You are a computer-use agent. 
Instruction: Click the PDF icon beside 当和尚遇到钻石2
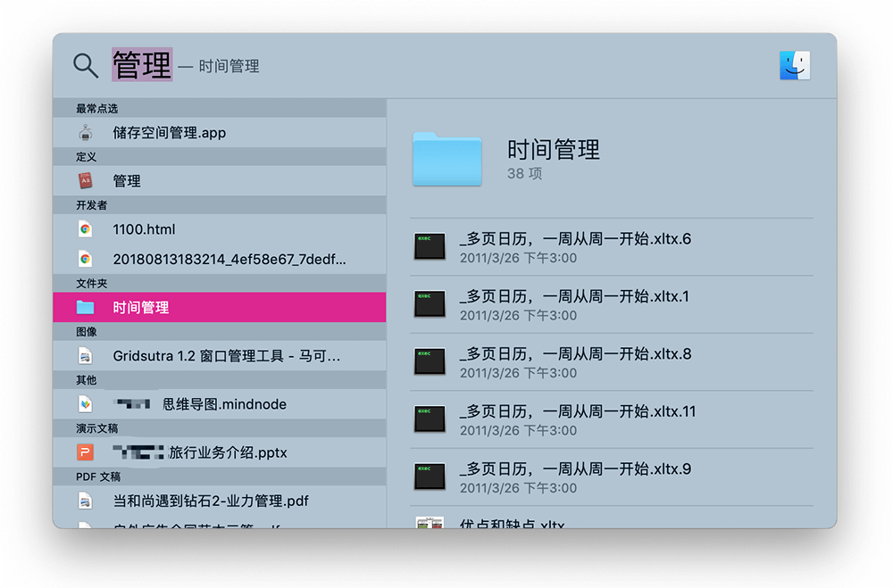[x=86, y=501]
